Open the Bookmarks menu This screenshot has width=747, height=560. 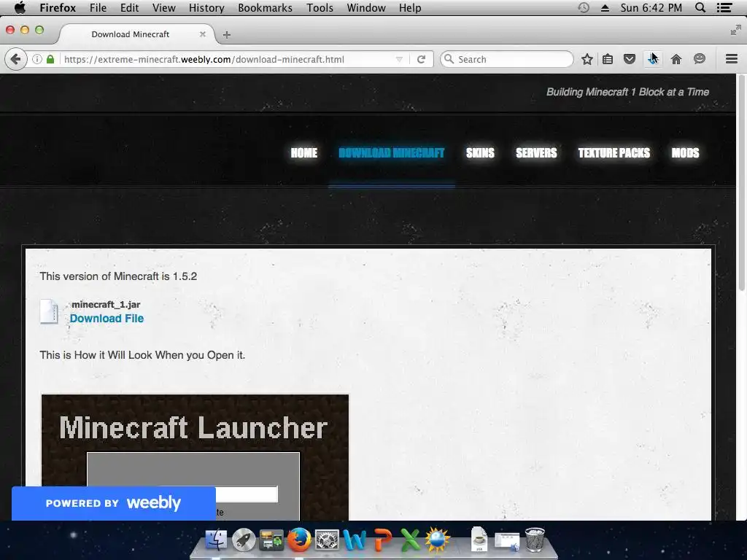click(x=265, y=8)
